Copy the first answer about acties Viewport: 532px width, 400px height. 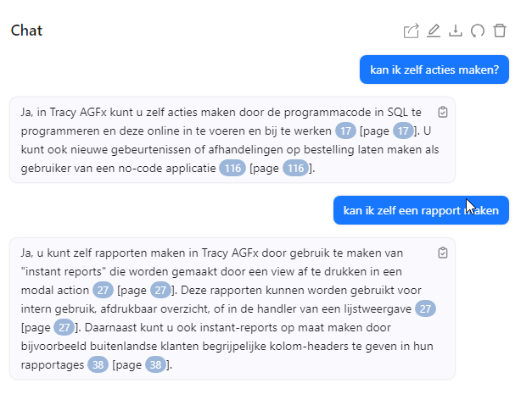point(443,112)
